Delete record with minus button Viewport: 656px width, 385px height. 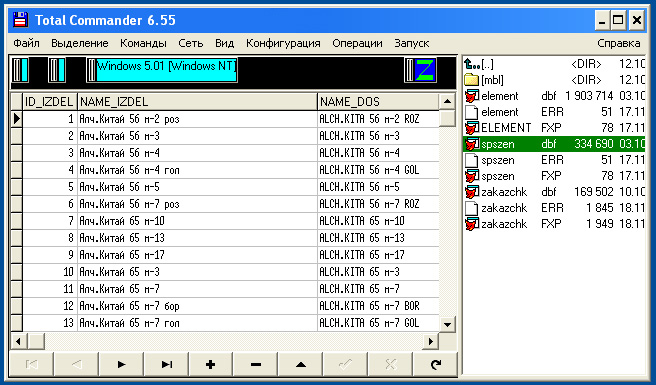point(256,364)
